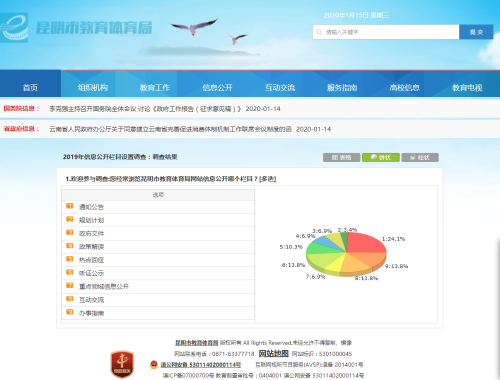Viewport: 500px width, 380px height.
Task: Select the 通知公告 option text
Action: coord(91,207)
